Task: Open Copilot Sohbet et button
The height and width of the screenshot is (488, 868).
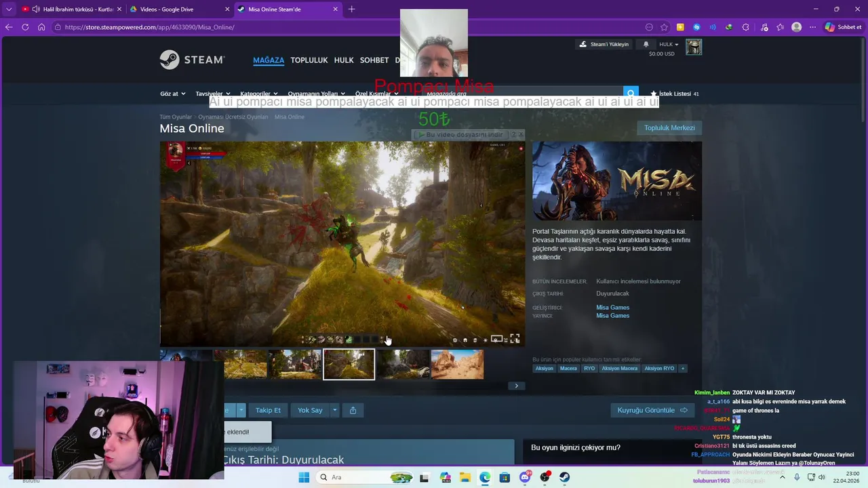Action: (844, 27)
